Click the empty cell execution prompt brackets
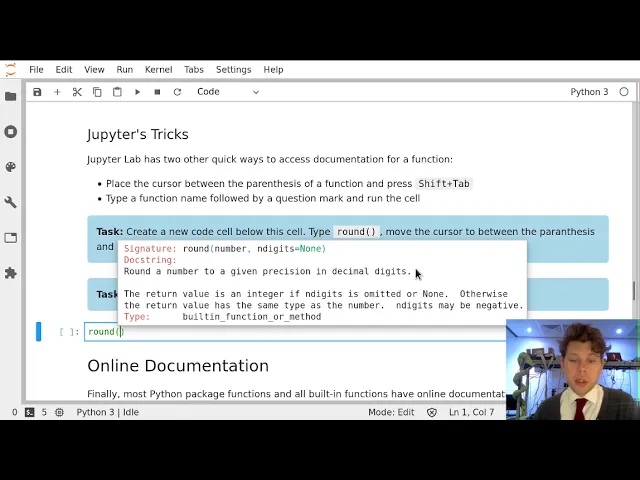Image resolution: width=640 pixels, height=480 pixels. [x=69, y=332]
